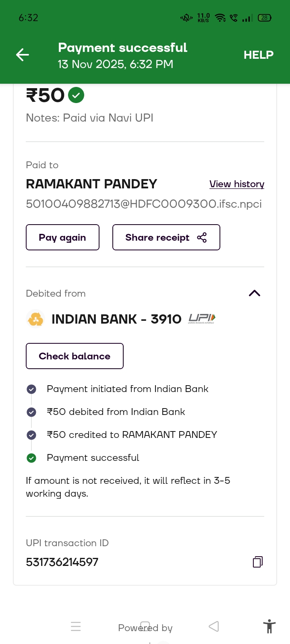Screen dimensions: 290x644
Task: Open recent apps via menu lines icon
Action: pos(76,626)
